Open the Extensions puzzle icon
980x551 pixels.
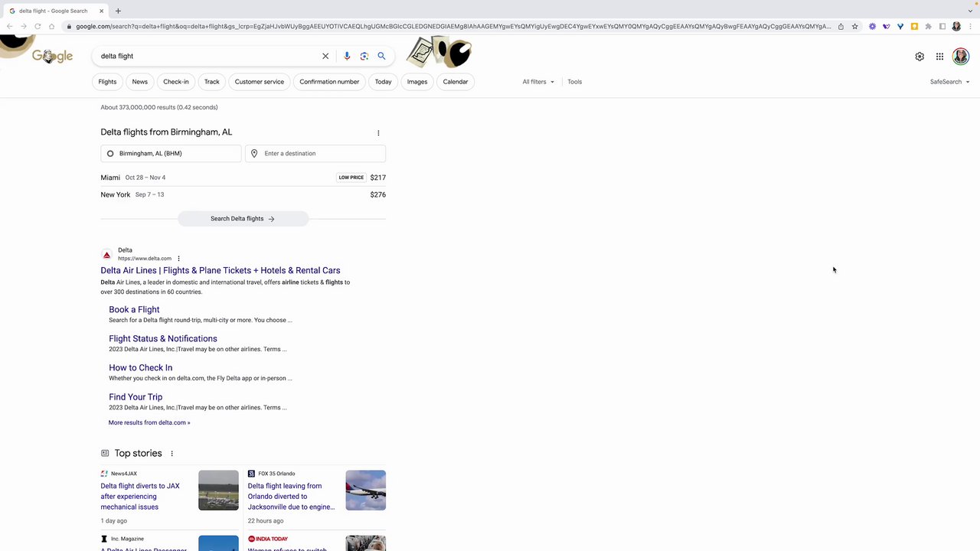[928, 26]
